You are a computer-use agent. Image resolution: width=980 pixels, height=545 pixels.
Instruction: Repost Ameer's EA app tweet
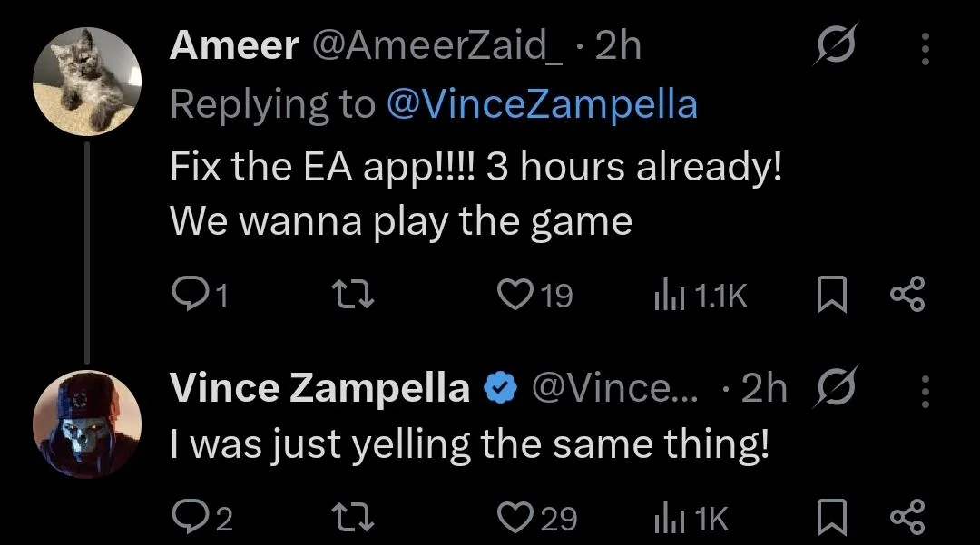click(350, 296)
